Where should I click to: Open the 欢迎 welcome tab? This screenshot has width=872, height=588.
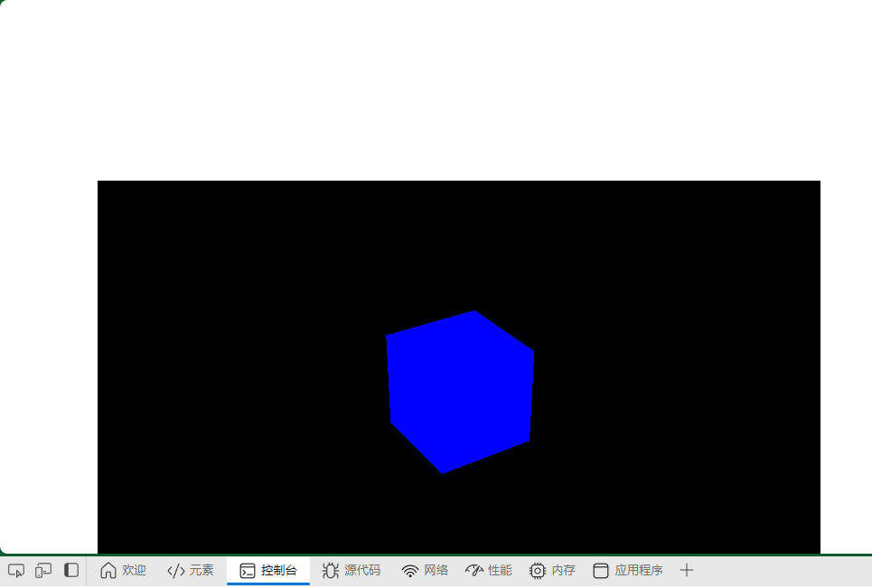(x=123, y=571)
